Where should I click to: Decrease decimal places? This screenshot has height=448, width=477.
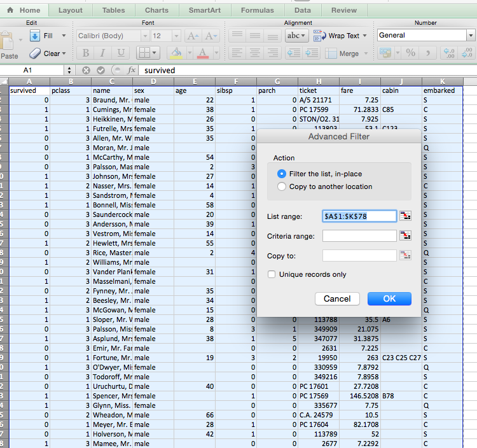coord(467,53)
